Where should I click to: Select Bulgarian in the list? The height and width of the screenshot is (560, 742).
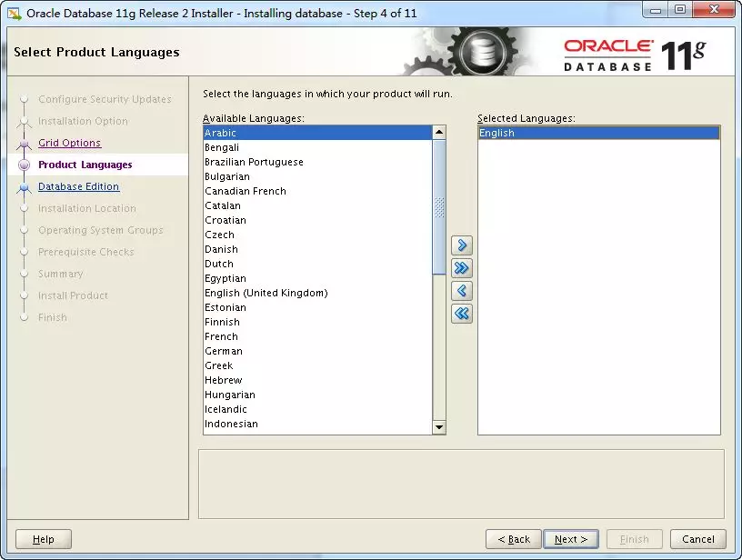317,176
